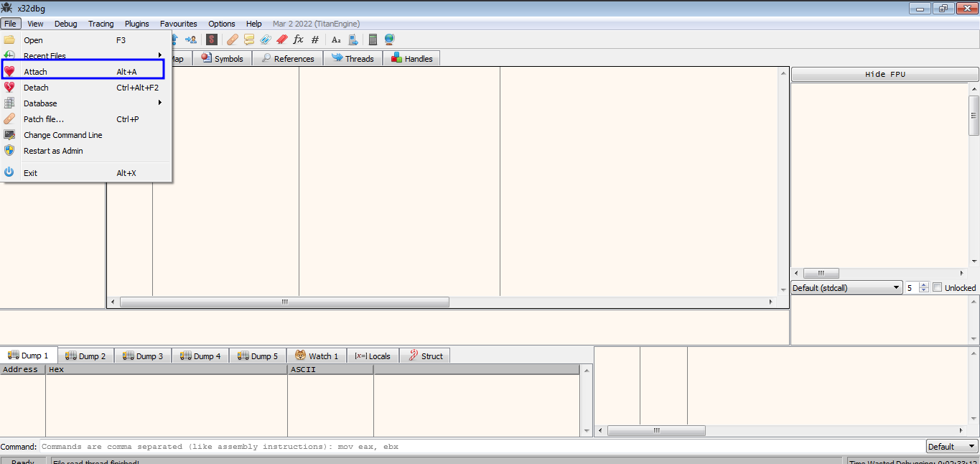Screen dimensions: 980x464
Task: Open the Watch 1 tab
Action: 317,356
